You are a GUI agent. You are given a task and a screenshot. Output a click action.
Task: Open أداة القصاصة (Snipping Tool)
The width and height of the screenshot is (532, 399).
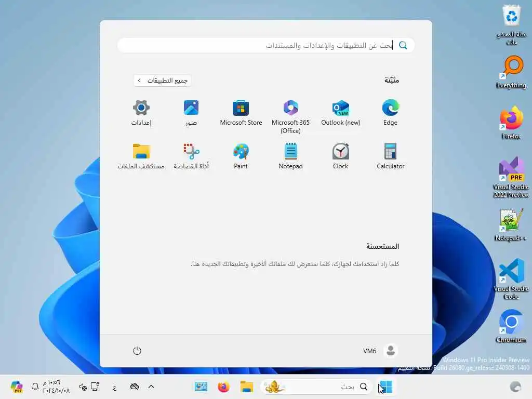click(191, 156)
